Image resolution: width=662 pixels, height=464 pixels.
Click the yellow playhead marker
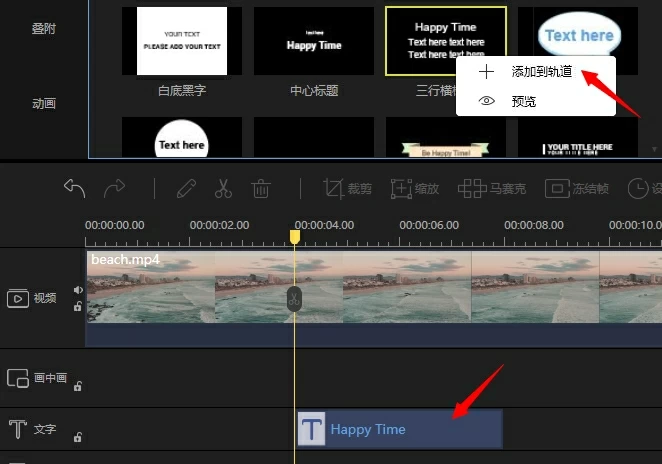pyautogui.click(x=295, y=236)
